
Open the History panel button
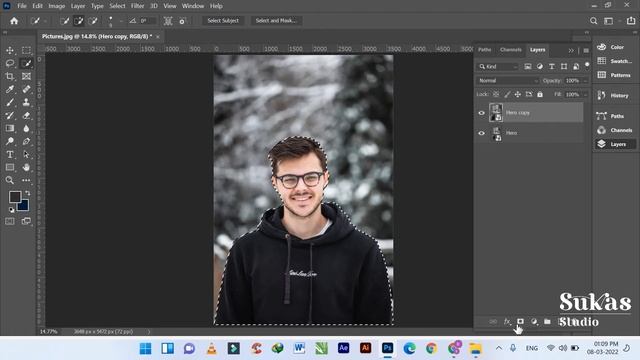point(613,96)
